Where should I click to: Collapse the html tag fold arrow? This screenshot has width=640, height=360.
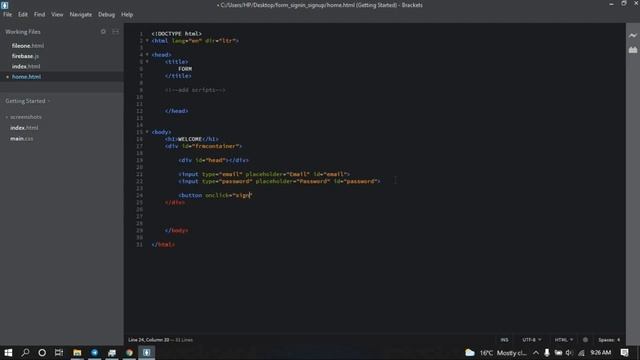click(147, 41)
